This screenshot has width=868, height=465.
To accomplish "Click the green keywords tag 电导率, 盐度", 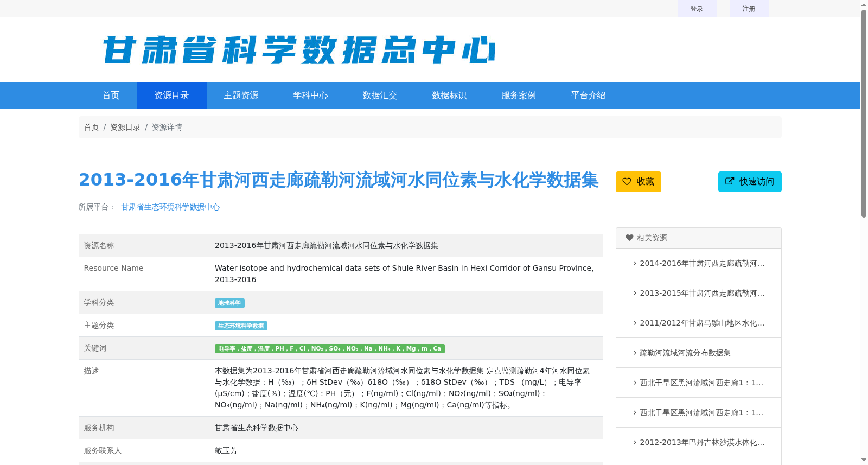I will tap(330, 348).
